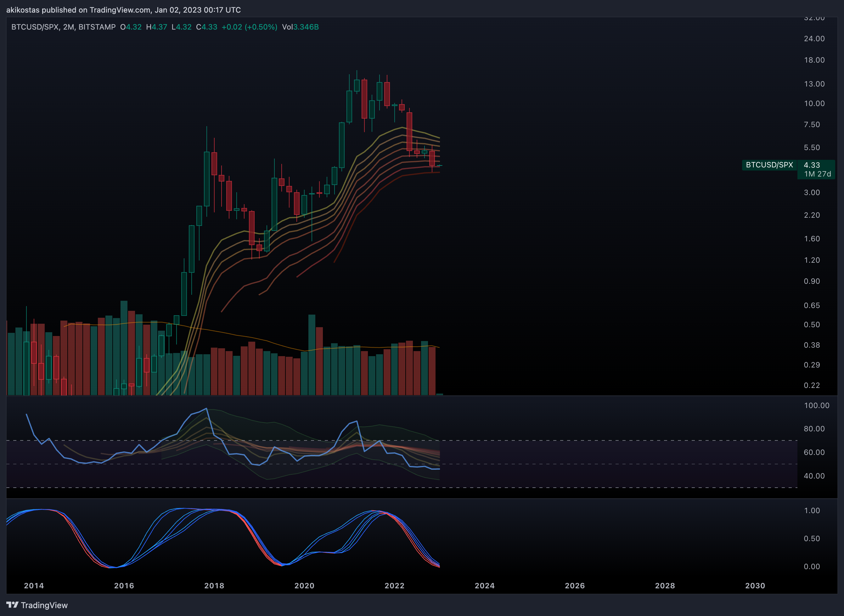Click the 2030 time axis label
Viewport: 844px width, 616px height.
pyautogui.click(x=755, y=585)
